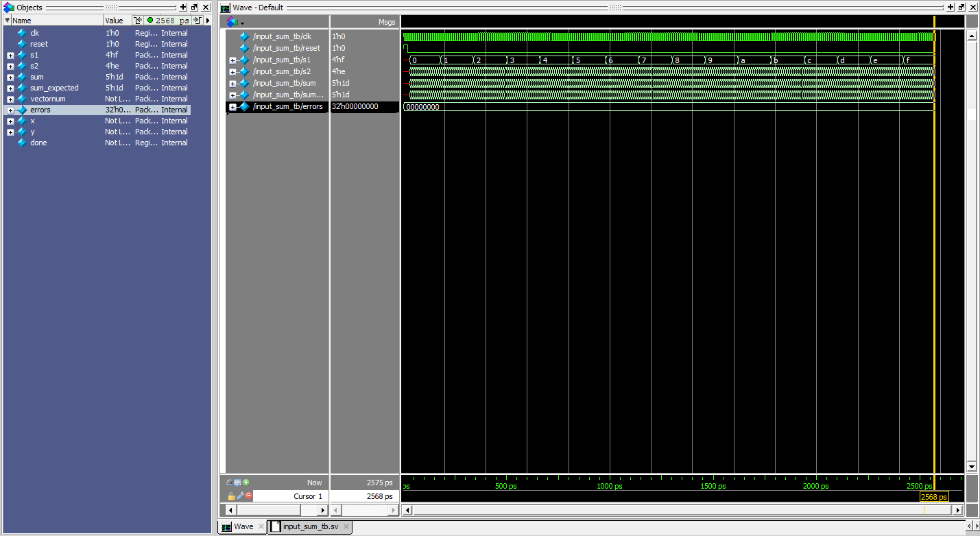
Task: Select sum_expected row in Objects
Action: click(x=97, y=88)
